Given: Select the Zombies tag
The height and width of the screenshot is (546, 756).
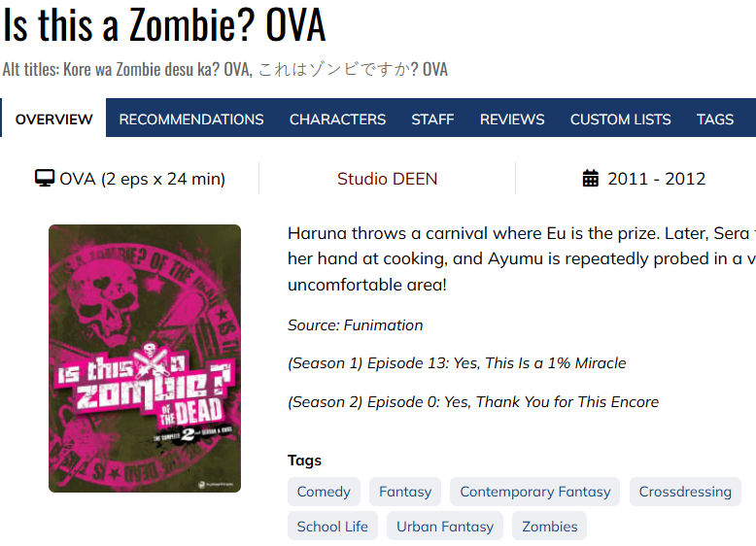Looking at the screenshot, I should (550, 527).
